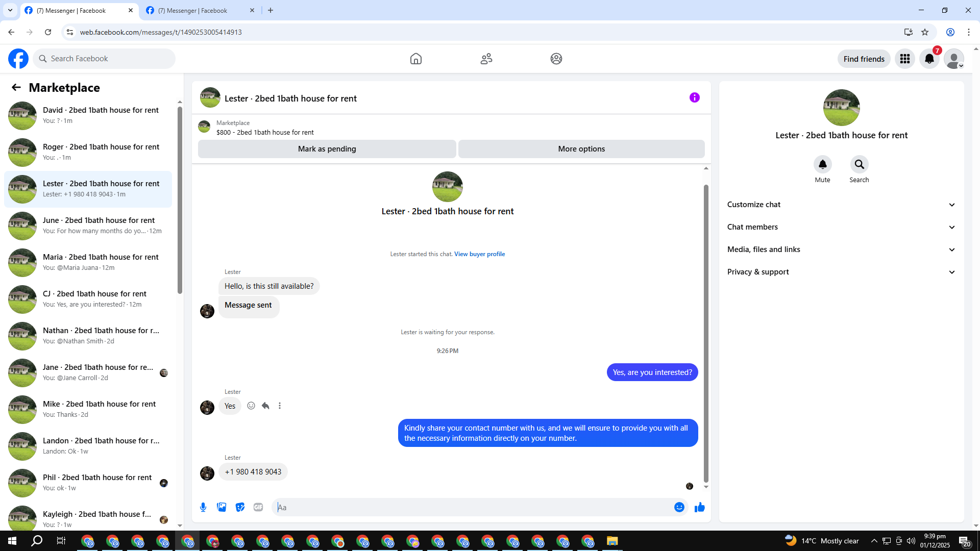Click the Mark as pending button
This screenshot has width=980, height=551.
point(327,149)
